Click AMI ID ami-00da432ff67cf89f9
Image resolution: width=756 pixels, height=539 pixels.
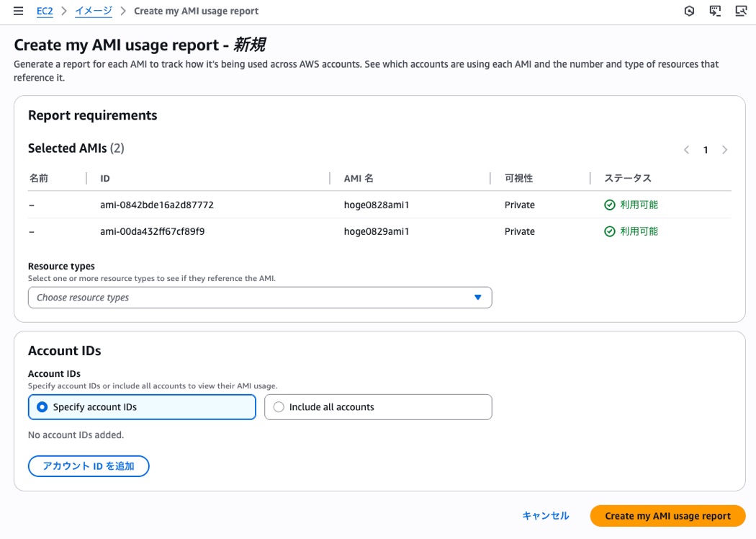click(153, 231)
